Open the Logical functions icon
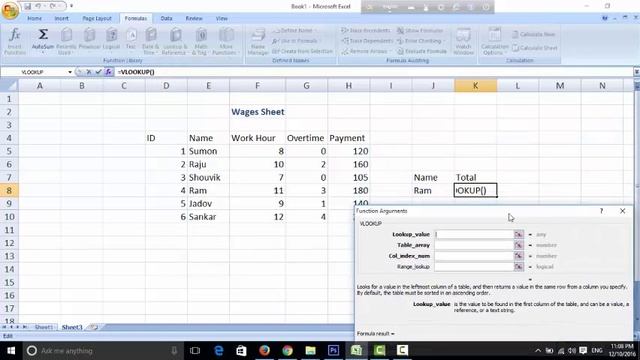The width and height of the screenshot is (640, 360). click(x=111, y=41)
